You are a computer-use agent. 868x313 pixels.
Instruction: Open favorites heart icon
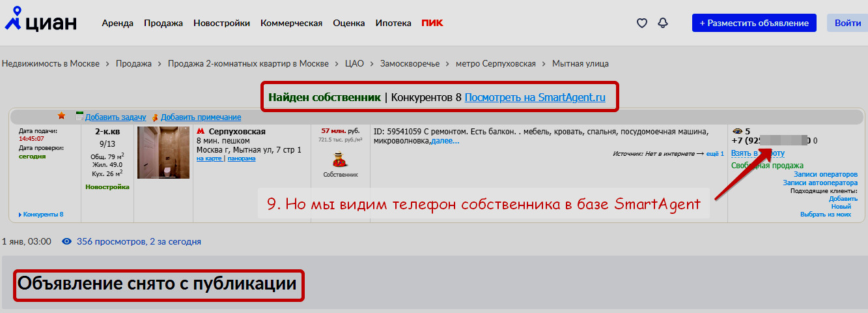click(x=642, y=23)
